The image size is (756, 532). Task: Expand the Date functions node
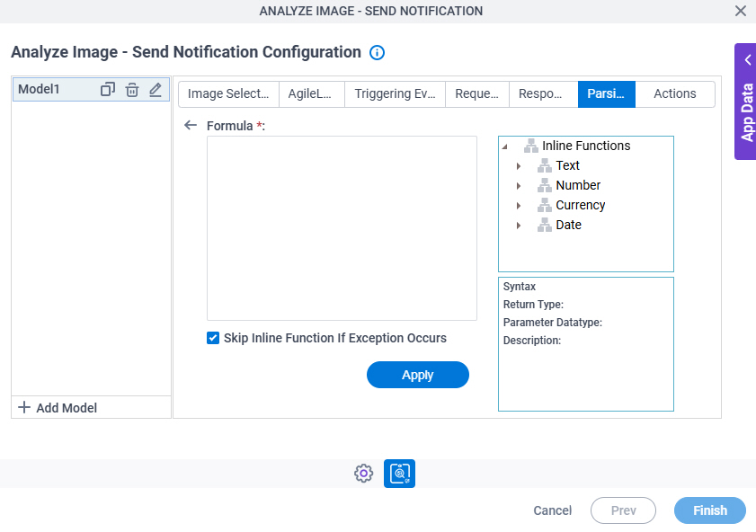[x=519, y=225]
